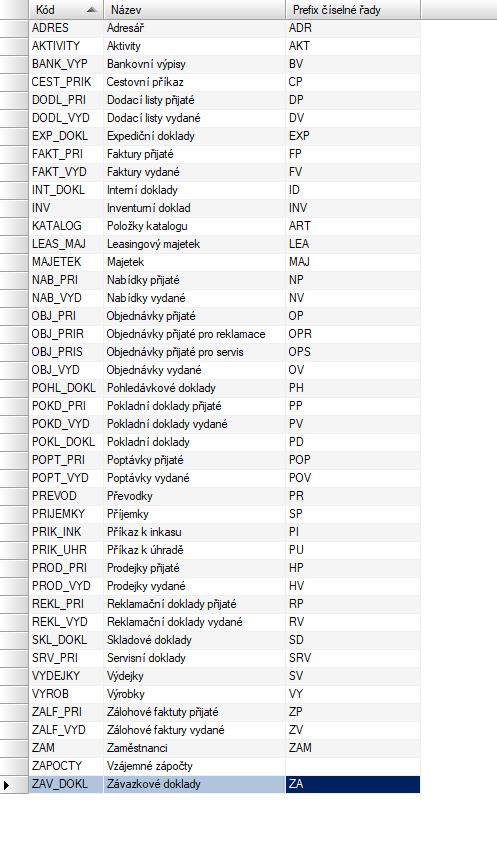This screenshot has width=497, height=852.
Task: Select the highlighted ZA prefix cell
Action: (x=353, y=784)
